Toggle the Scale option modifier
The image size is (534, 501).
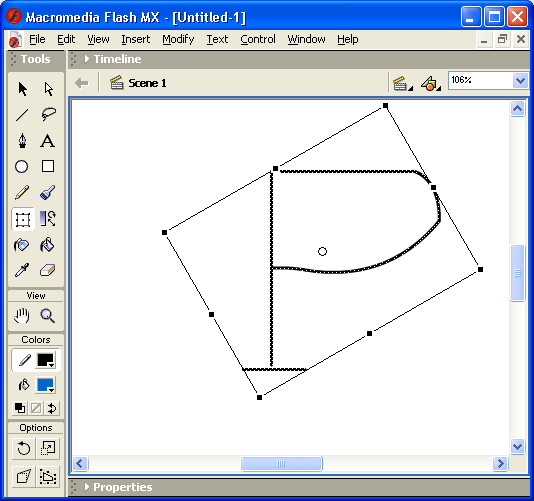point(48,448)
